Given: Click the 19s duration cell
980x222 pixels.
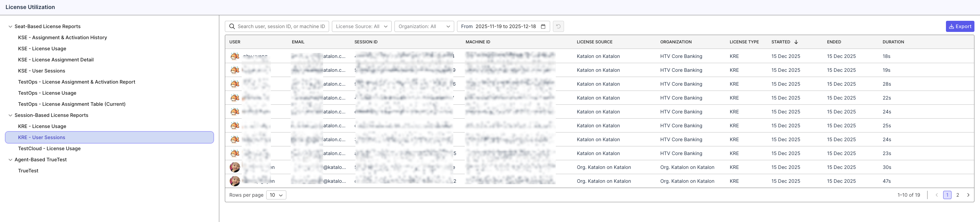Looking at the screenshot, I should point(887,70).
